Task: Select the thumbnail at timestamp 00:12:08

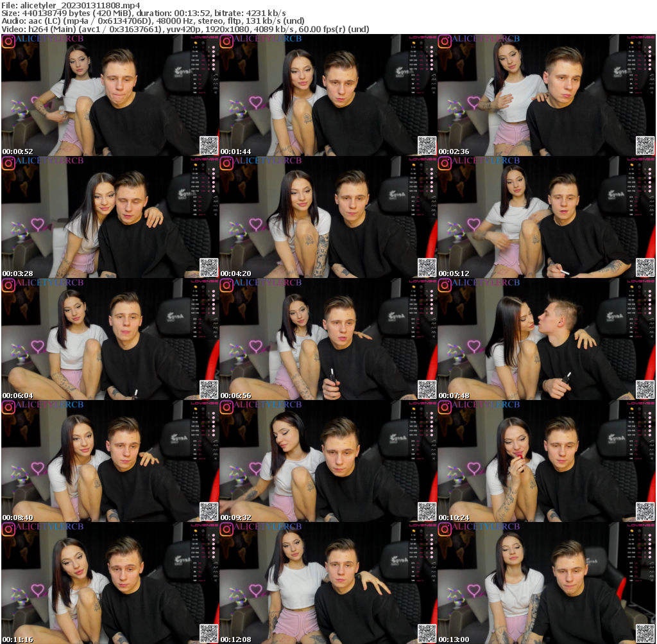Action: (328, 583)
